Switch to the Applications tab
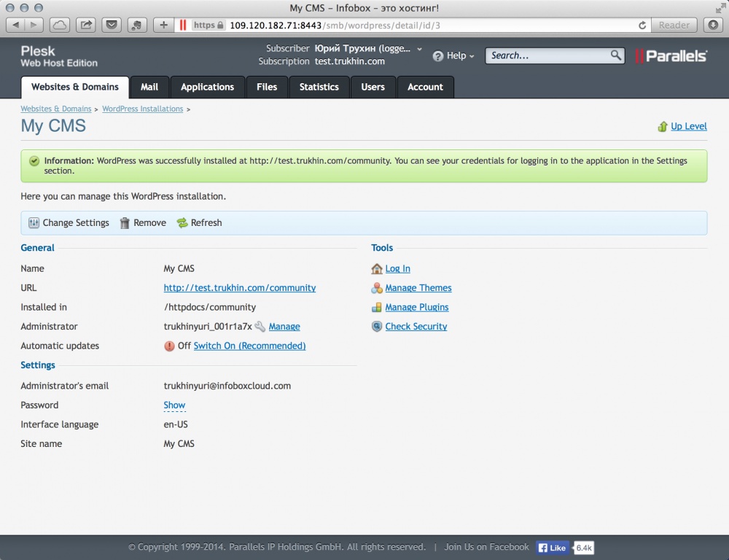729x560 pixels. [x=207, y=87]
